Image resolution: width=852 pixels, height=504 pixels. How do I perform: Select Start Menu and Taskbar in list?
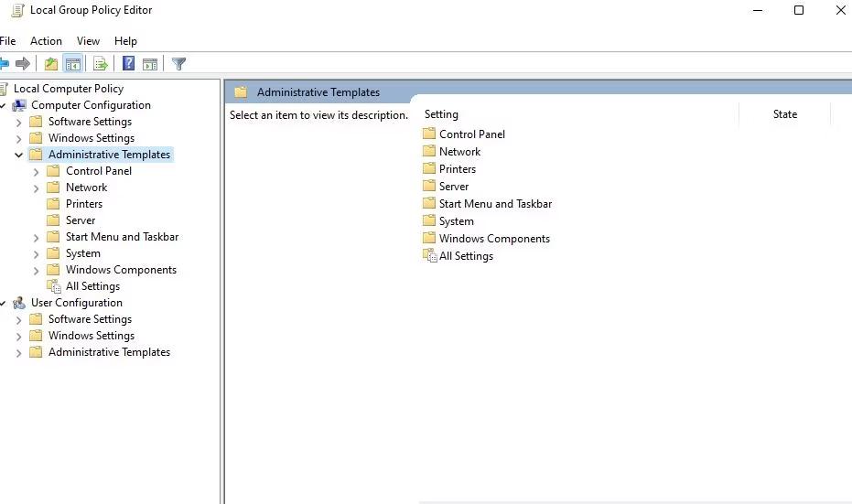[496, 204]
